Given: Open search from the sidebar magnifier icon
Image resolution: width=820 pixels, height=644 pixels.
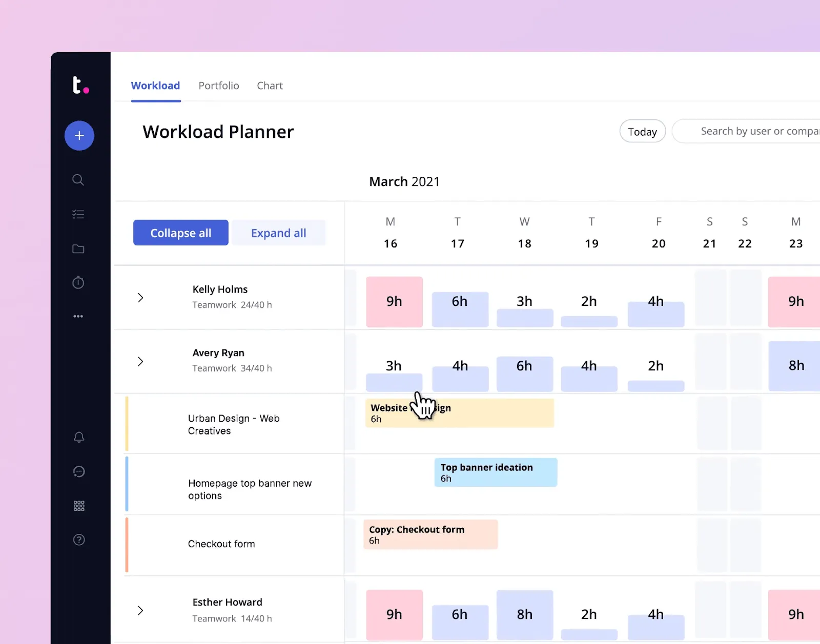Looking at the screenshot, I should [x=78, y=180].
